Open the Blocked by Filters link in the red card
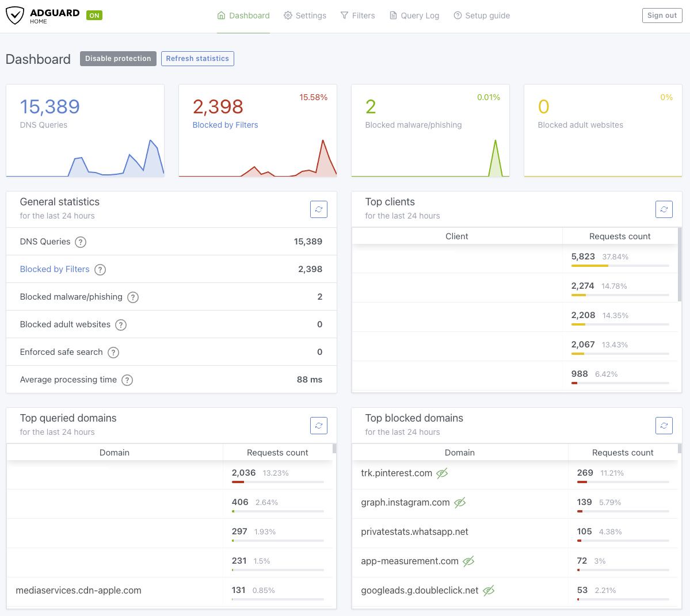The width and height of the screenshot is (690, 616). click(226, 125)
